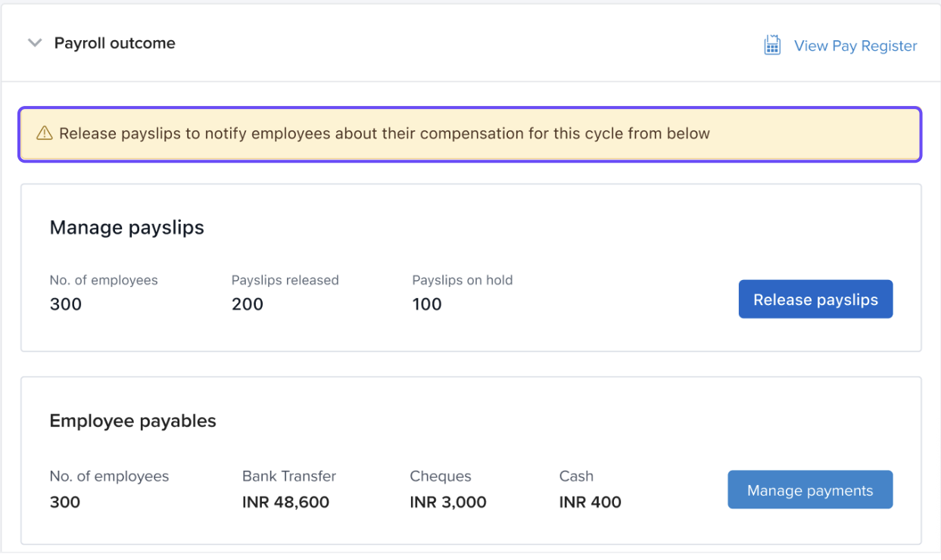Click the Release payslips button
Viewport: 941px width, 560px height.
point(815,300)
